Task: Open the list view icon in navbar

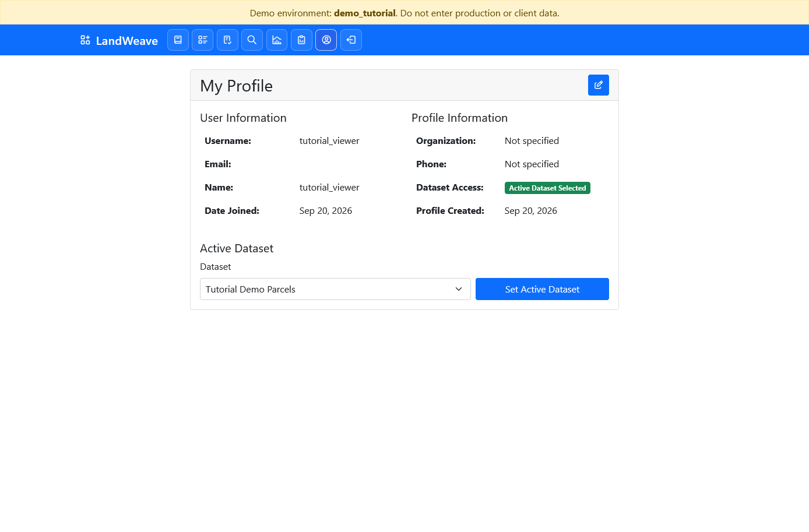Action: [x=203, y=40]
